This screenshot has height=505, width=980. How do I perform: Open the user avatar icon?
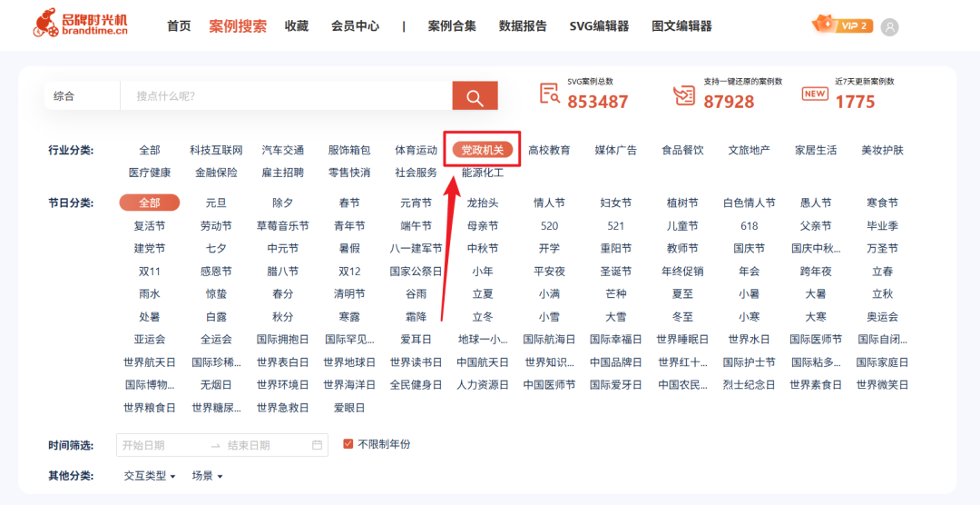click(889, 27)
